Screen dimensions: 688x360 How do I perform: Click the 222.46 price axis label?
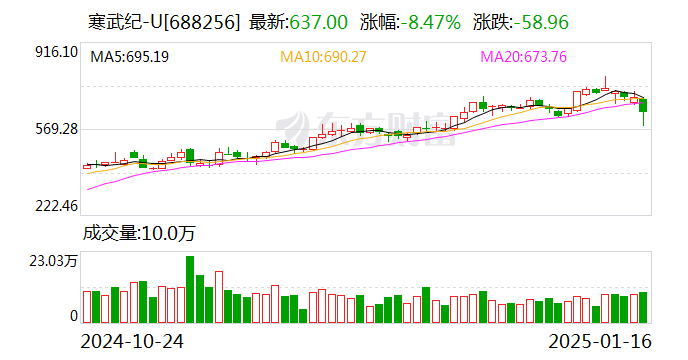(x=57, y=206)
